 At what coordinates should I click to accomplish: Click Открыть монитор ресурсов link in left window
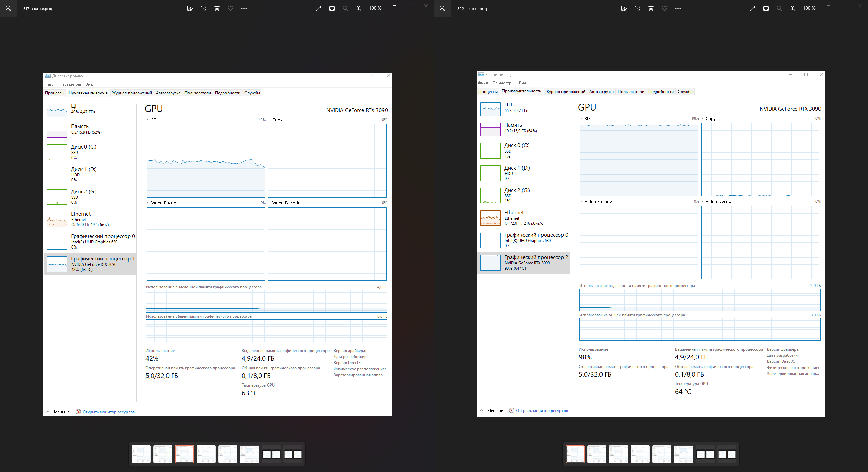tap(108, 412)
